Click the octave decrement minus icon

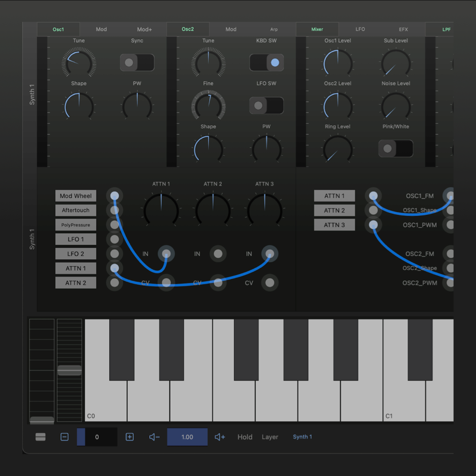click(64, 437)
